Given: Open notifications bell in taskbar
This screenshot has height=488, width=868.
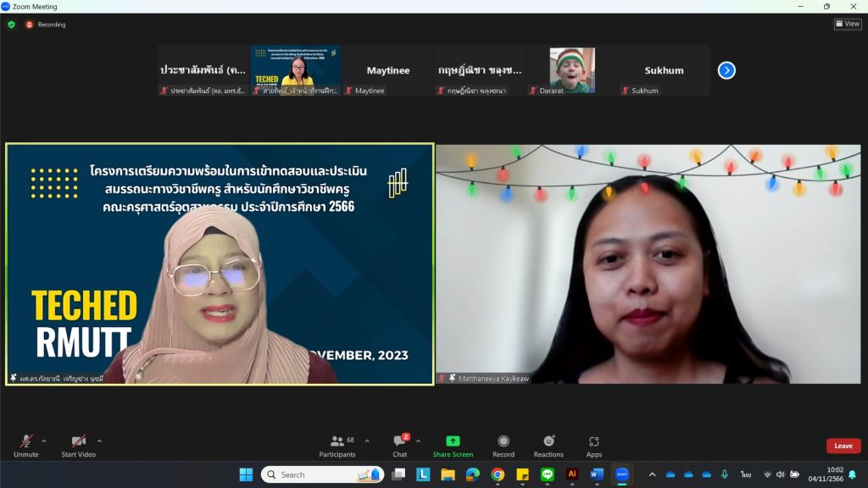Looking at the screenshot, I should click(x=853, y=474).
